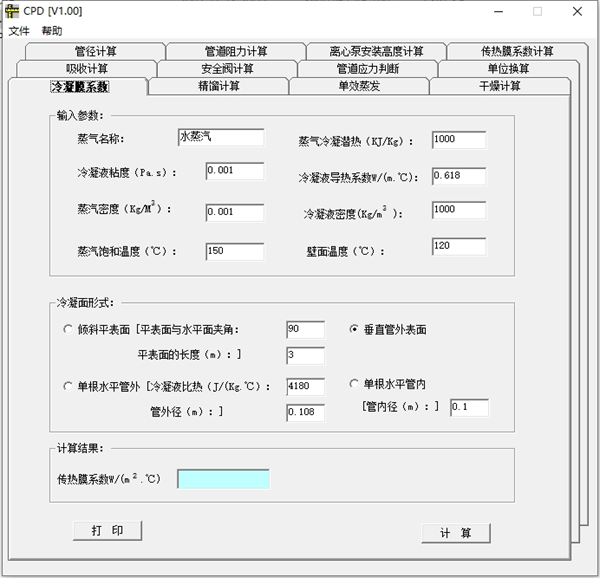The image size is (600, 578).
Task: Minimize the CPD window
Action: click(498, 11)
